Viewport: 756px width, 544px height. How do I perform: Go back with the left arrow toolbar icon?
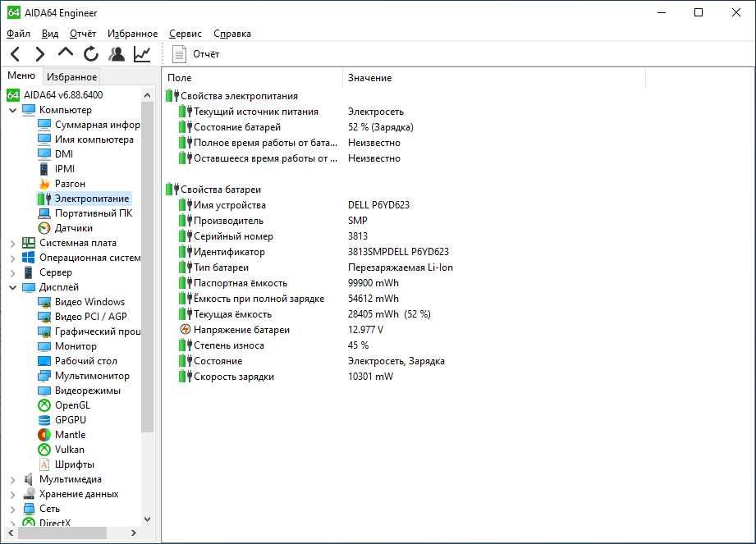16,54
